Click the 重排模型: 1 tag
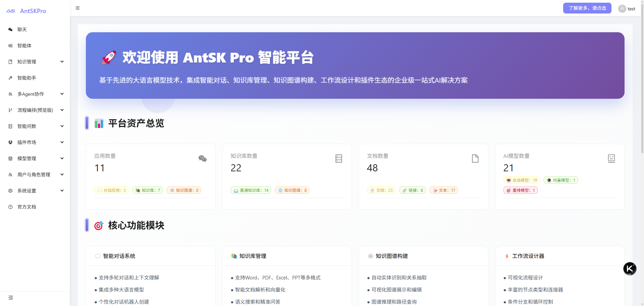This screenshot has width=644, height=306. pos(521,190)
